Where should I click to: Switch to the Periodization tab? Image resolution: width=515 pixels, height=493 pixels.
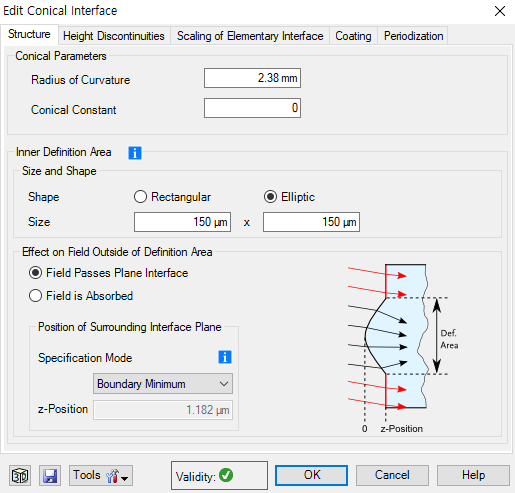click(413, 36)
